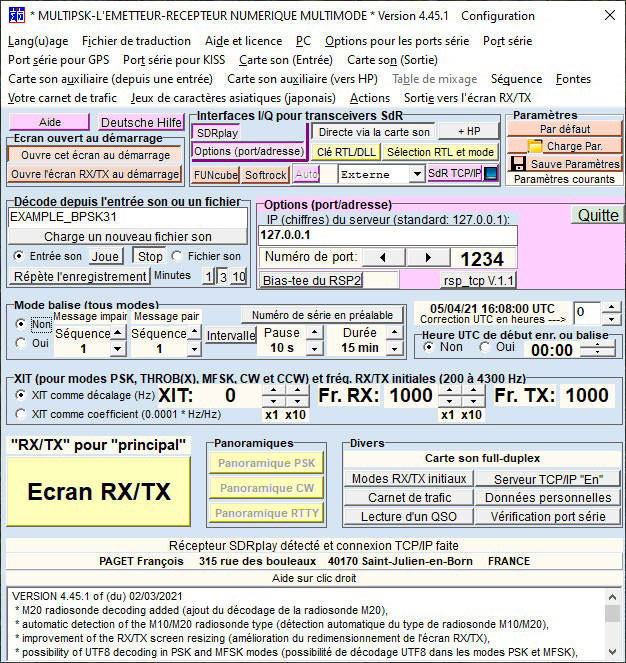Click the Quitte button
This screenshot has width=626, height=663.
[598, 216]
